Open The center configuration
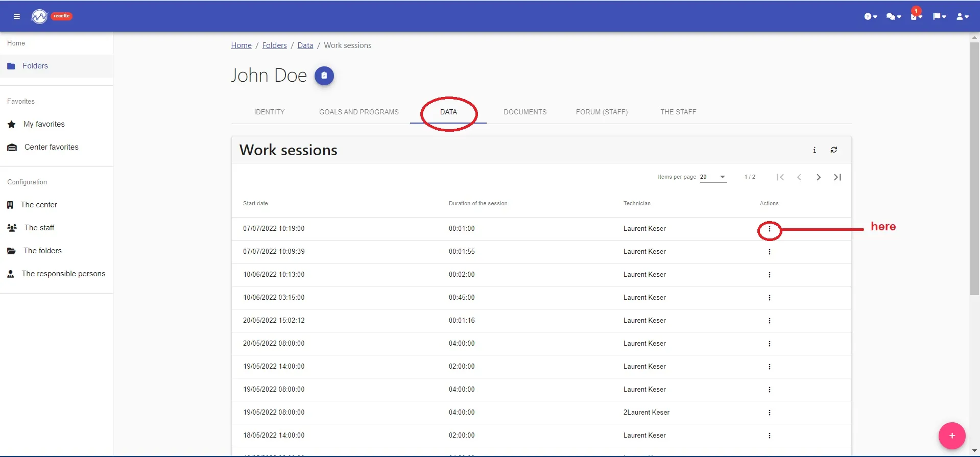The width and height of the screenshot is (980, 457). coord(56,205)
